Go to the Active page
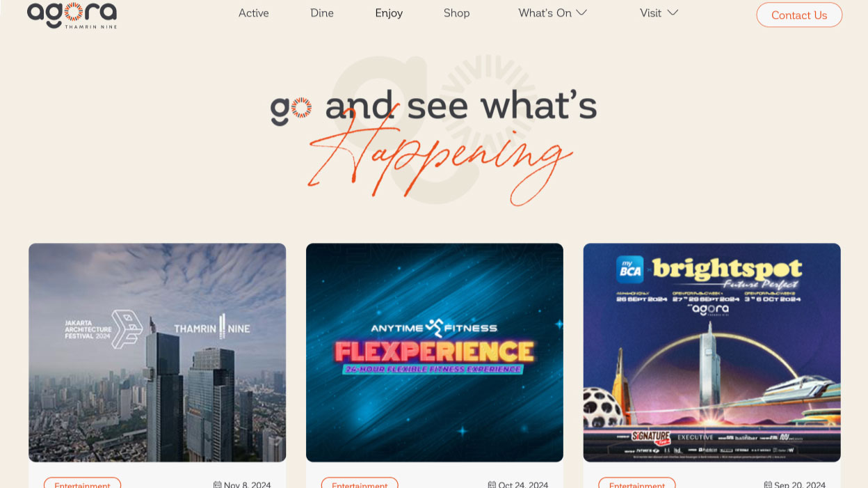The height and width of the screenshot is (488, 868). coord(254,13)
